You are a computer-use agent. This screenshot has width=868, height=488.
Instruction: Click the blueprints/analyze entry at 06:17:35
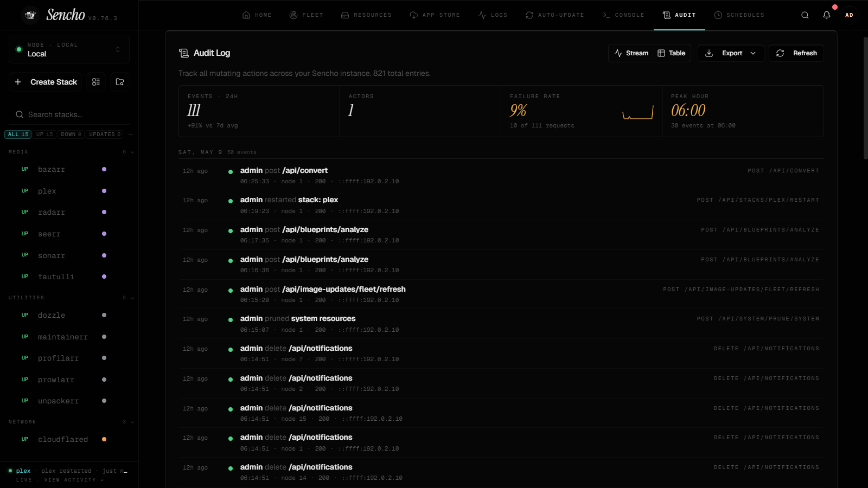(501, 235)
